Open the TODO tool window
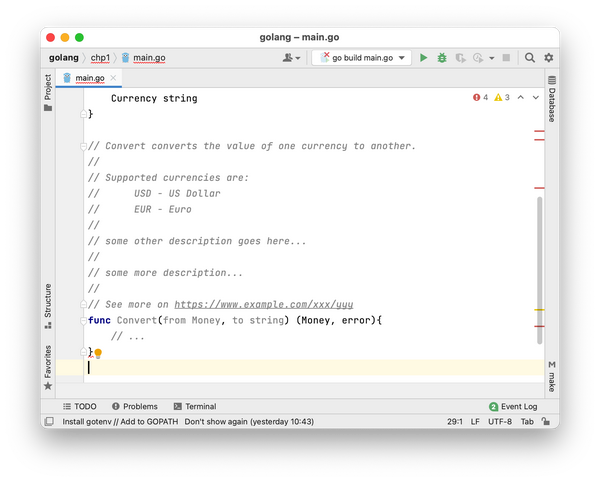Screen dimensions: 600x482 tap(80, 406)
